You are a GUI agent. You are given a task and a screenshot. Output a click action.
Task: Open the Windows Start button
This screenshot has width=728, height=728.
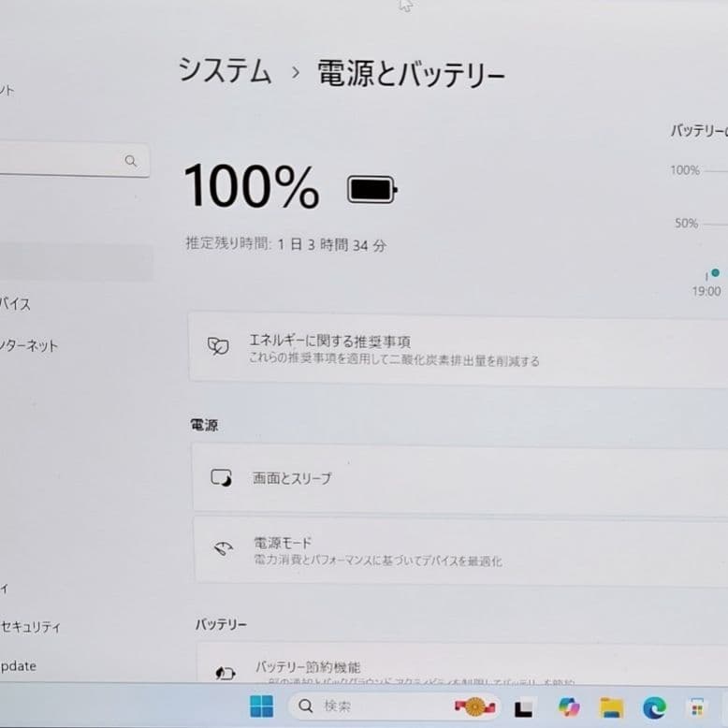point(261,706)
